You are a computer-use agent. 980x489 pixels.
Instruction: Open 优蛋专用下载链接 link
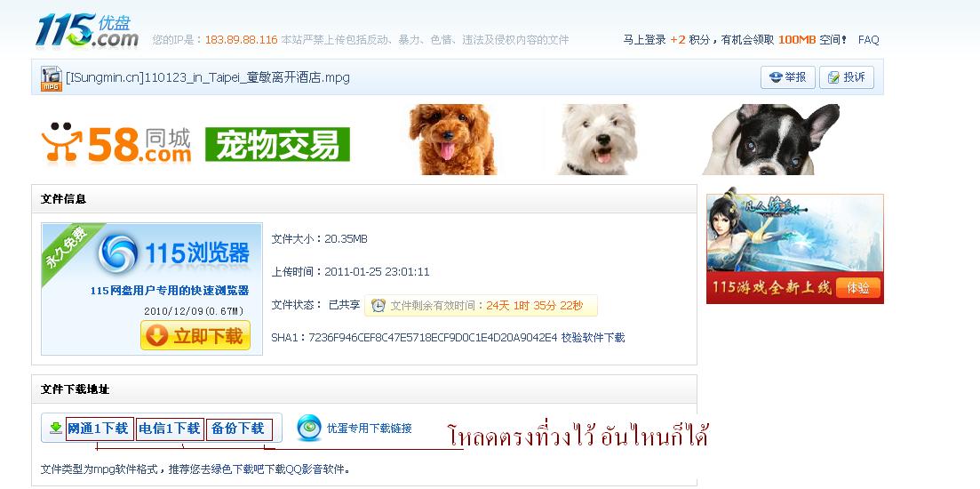(x=370, y=429)
